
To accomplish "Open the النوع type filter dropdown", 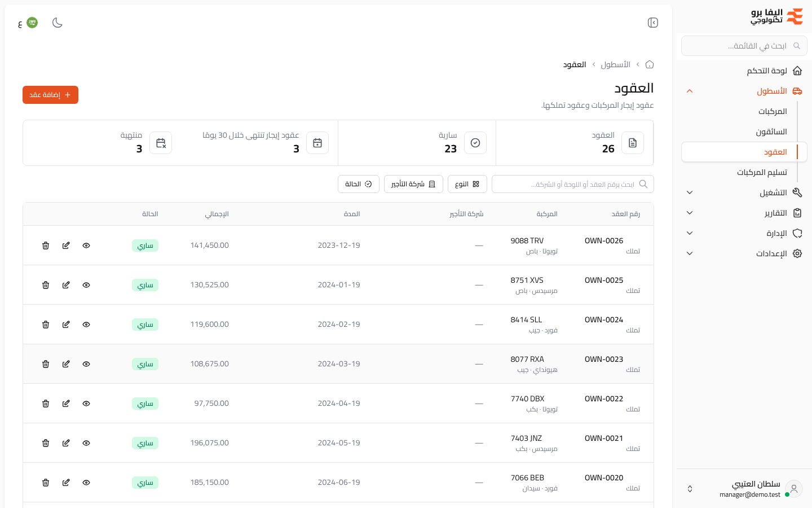I will (x=467, y=184).
